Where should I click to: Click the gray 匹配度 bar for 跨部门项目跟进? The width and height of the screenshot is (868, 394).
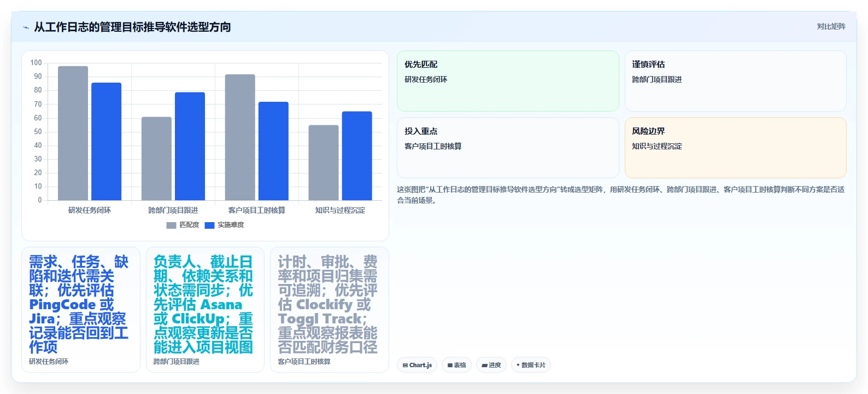click(x=156, y=159)
